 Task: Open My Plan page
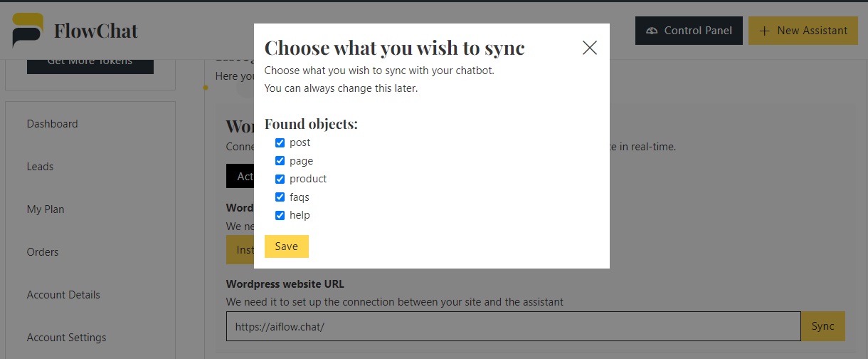[x=46, y=209]
